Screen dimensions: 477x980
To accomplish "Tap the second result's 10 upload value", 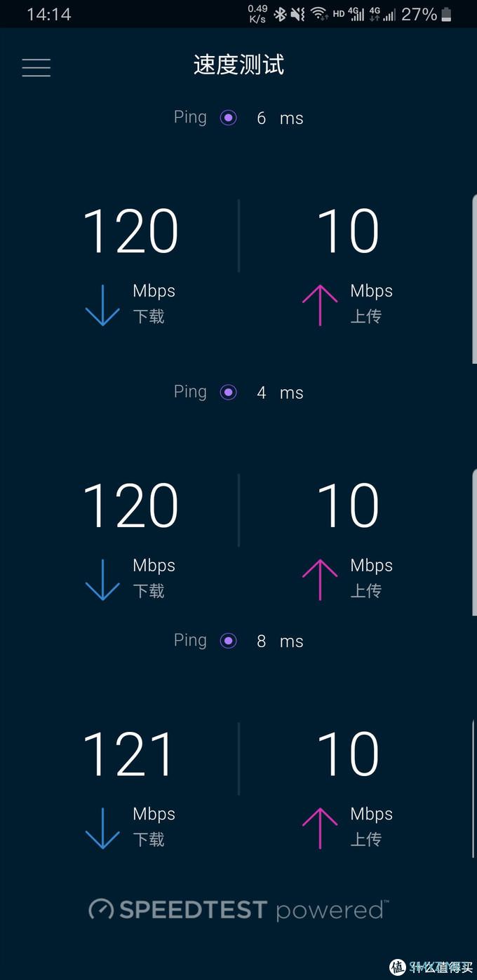I will point(348,506).
